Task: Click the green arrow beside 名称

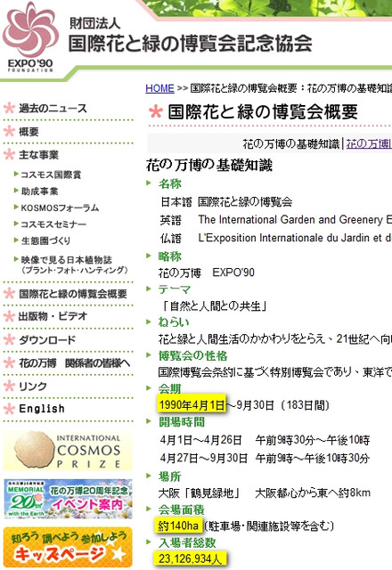Action: tap(149, 183)
